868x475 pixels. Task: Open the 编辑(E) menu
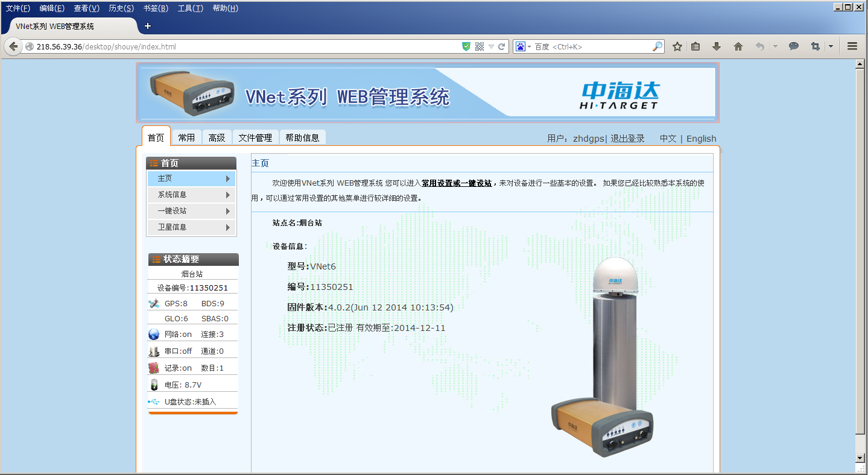[52, 8]
